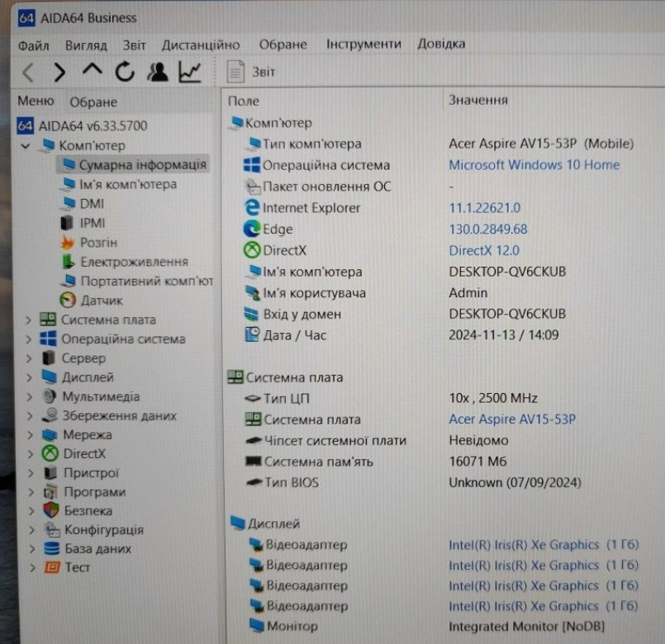Click the Back navigation arrow icon
Image resolution: width=665 pixels, height=644 pixels.
26,73
